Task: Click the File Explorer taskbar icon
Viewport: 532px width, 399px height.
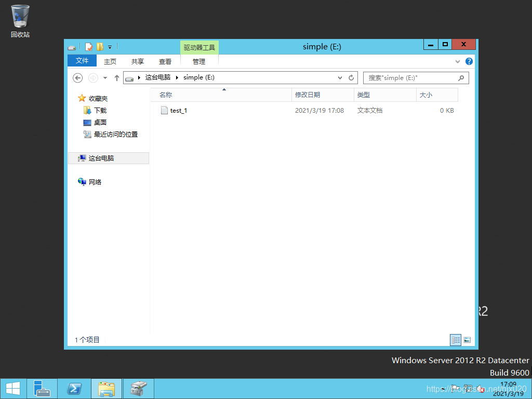Action: tap(107, 389)
